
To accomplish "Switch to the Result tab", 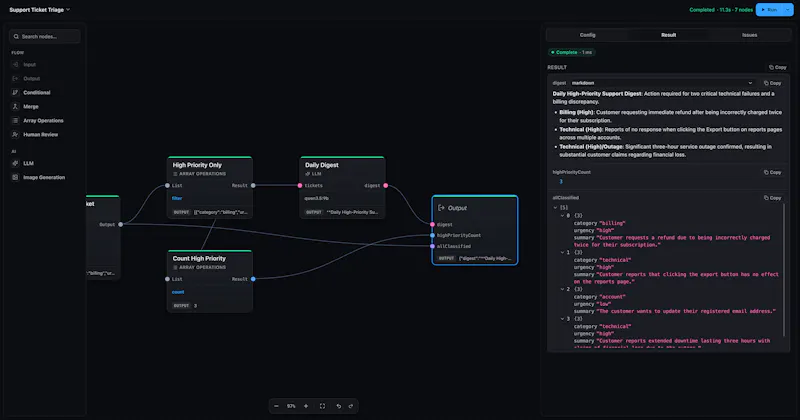I will (x=668, y=35).
